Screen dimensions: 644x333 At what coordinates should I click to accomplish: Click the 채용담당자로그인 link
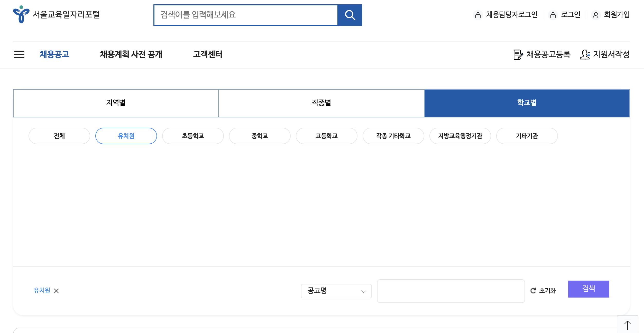click(x=511, y=15)
